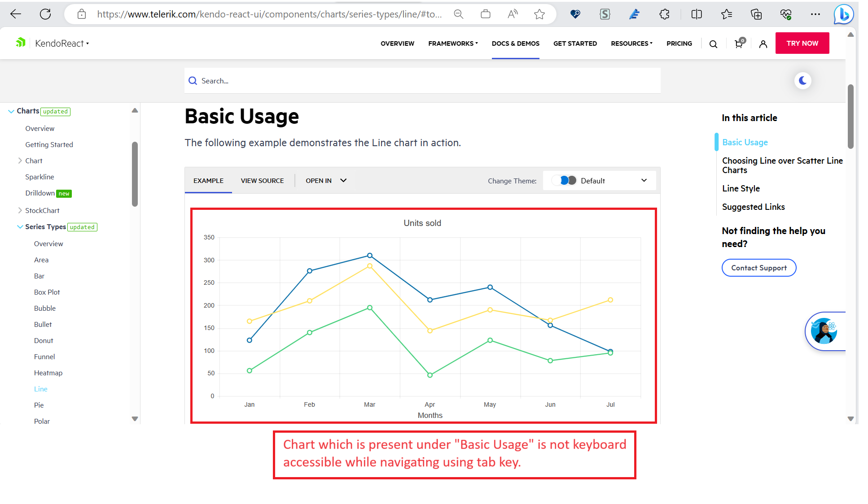Open the DOCS & DEMOS menu item

[515, 43]
